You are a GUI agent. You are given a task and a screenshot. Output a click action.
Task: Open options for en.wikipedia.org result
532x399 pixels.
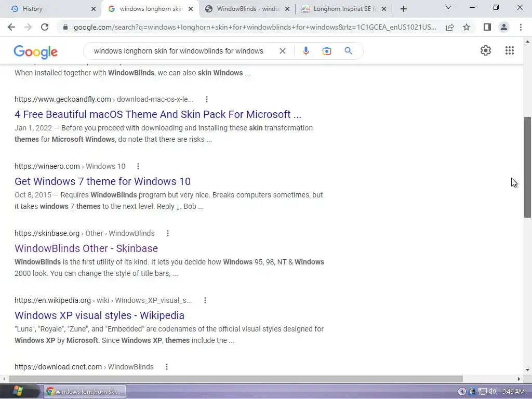tap(205, 300)
